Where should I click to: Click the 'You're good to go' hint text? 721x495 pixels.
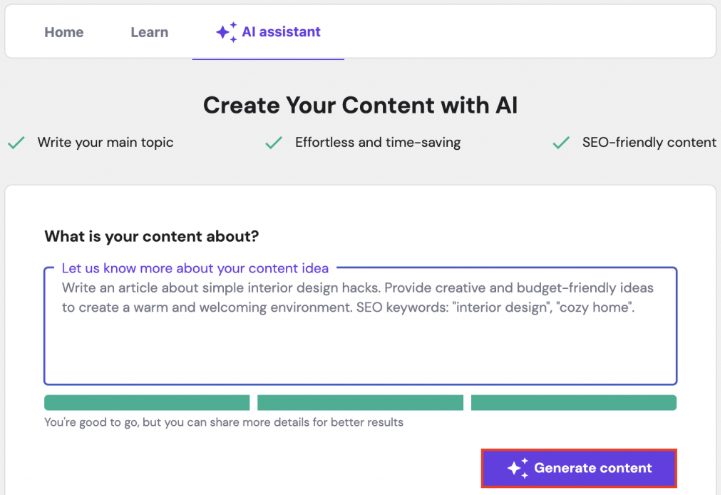click(224, 423)
